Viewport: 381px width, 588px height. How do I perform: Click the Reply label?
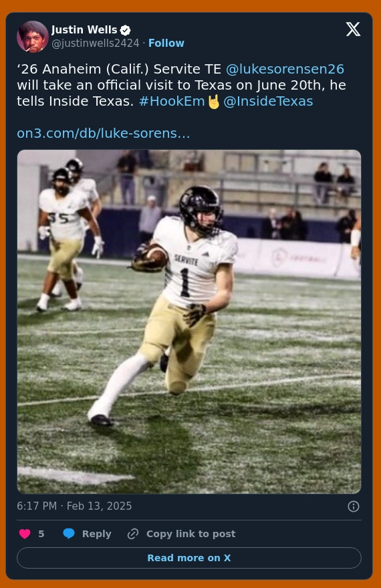97,534
